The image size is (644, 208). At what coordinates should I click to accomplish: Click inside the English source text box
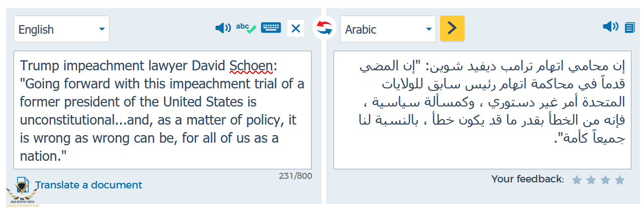pos(162,110)
